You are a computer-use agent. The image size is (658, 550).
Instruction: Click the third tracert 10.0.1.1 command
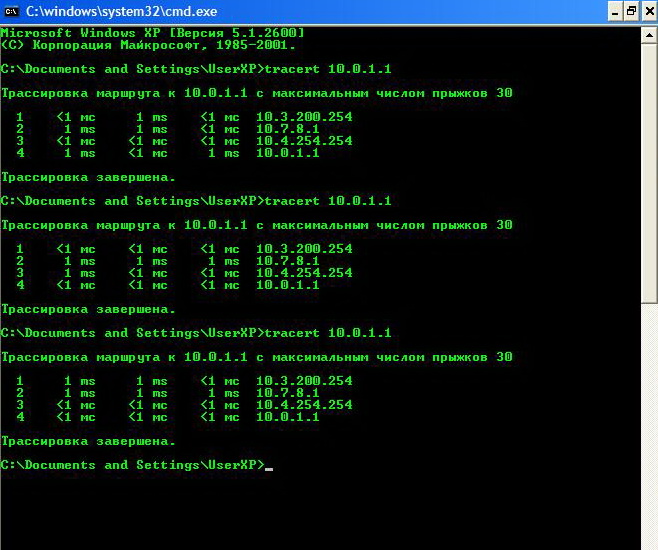coord(328,333)
